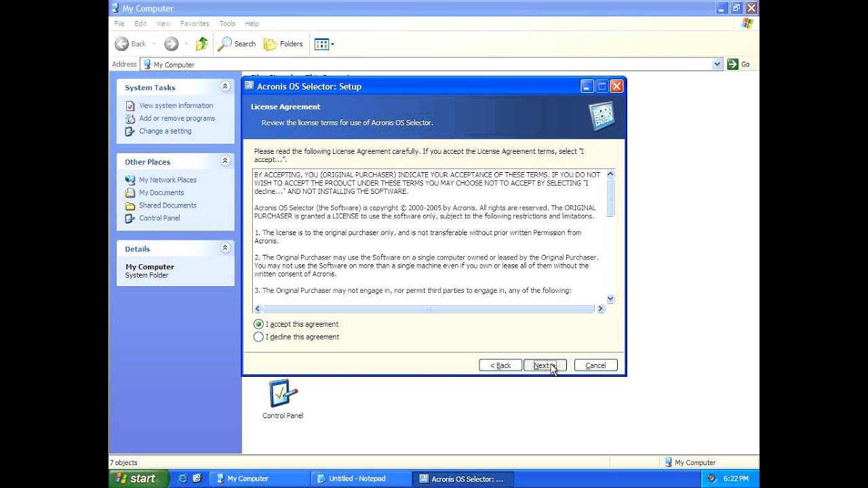Image resolution: width=868 pixels, height=488 pixels.
Task: Click the Change a setting icon
Action: point(130,131)
